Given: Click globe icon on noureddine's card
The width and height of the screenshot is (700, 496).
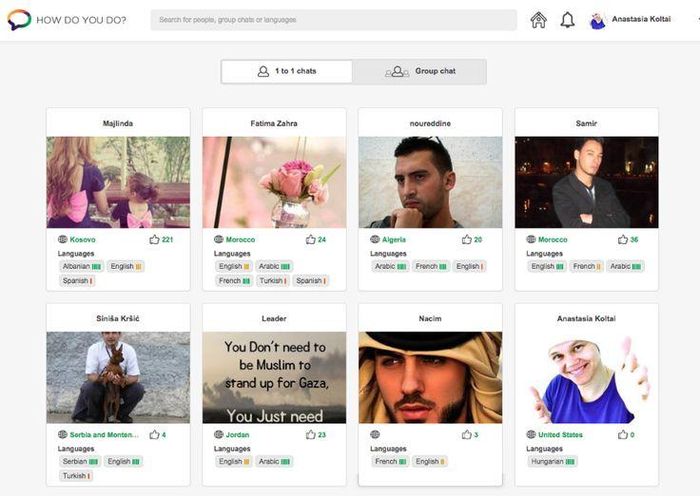Looking at the screenshot, I should point(374,240).
